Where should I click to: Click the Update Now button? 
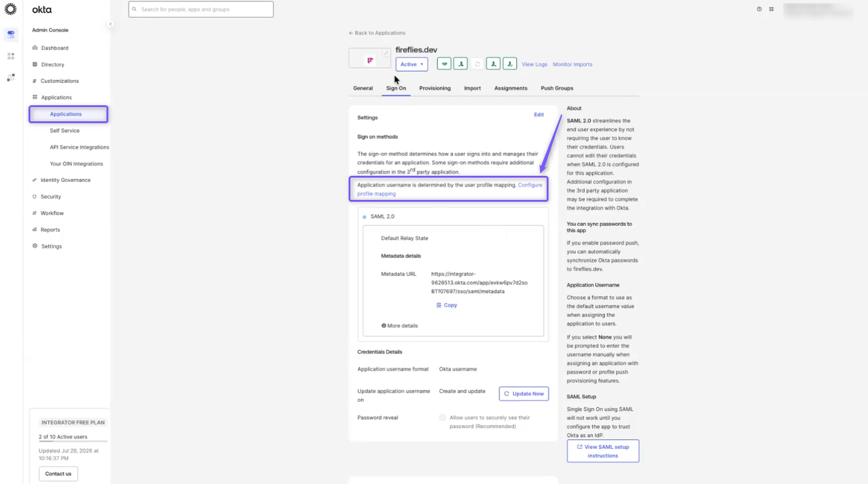click(x=524, y=394)
